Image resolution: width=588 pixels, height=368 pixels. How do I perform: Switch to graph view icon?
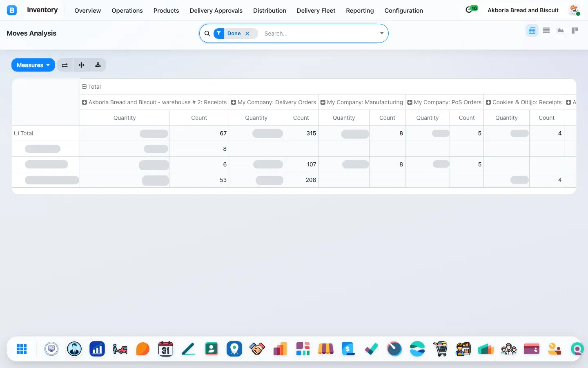(561, 30)
